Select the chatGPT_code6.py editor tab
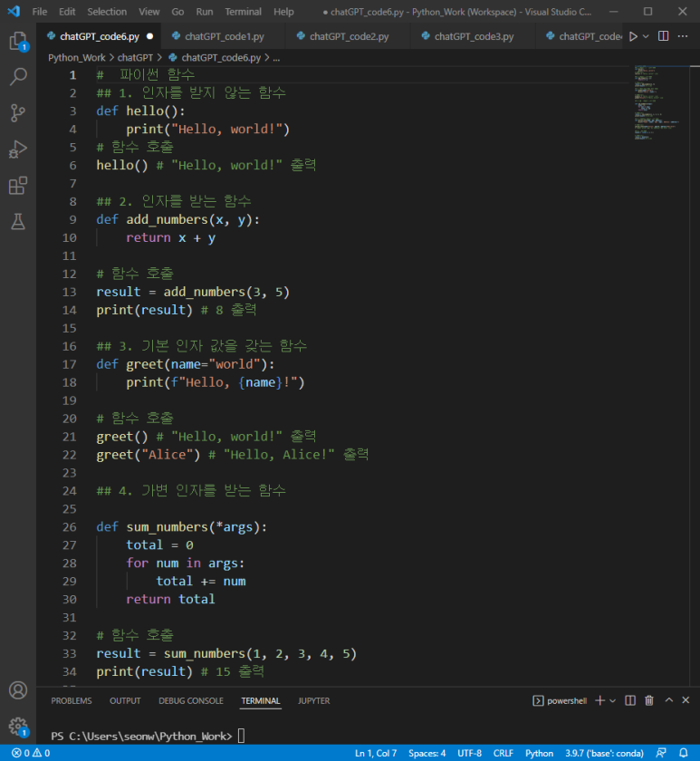700x761 pixels. 99,36
